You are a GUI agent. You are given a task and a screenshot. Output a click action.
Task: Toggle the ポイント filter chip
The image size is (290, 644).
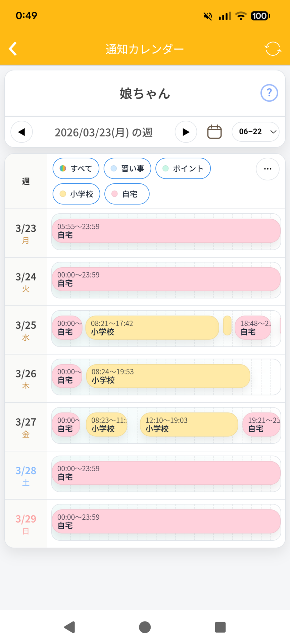(x=183, y=168)
